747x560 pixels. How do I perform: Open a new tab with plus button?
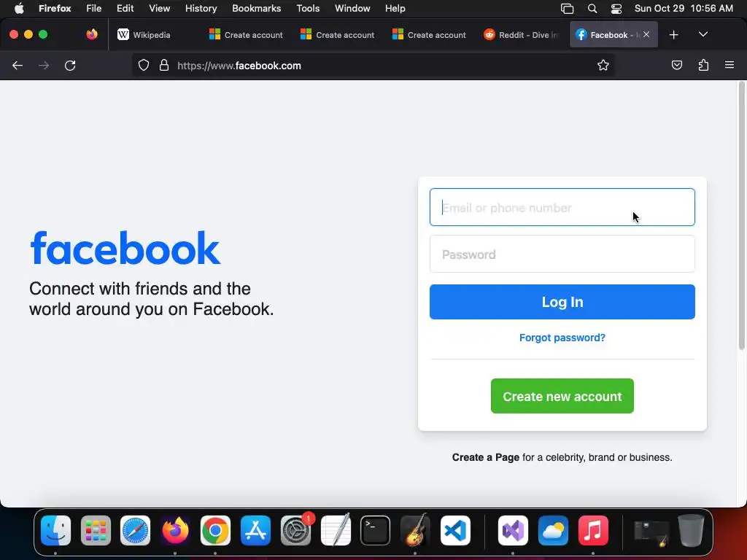(673, 35)
